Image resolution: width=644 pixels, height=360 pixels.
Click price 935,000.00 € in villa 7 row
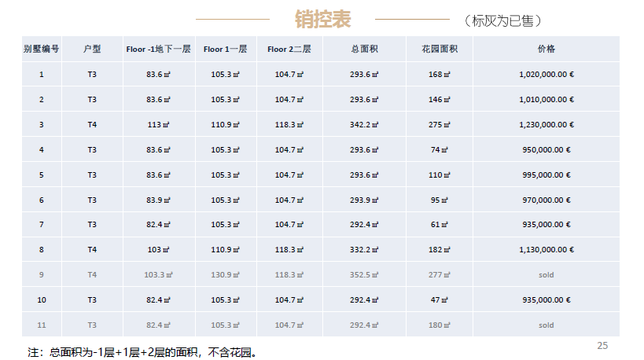(x=546, y=225)
